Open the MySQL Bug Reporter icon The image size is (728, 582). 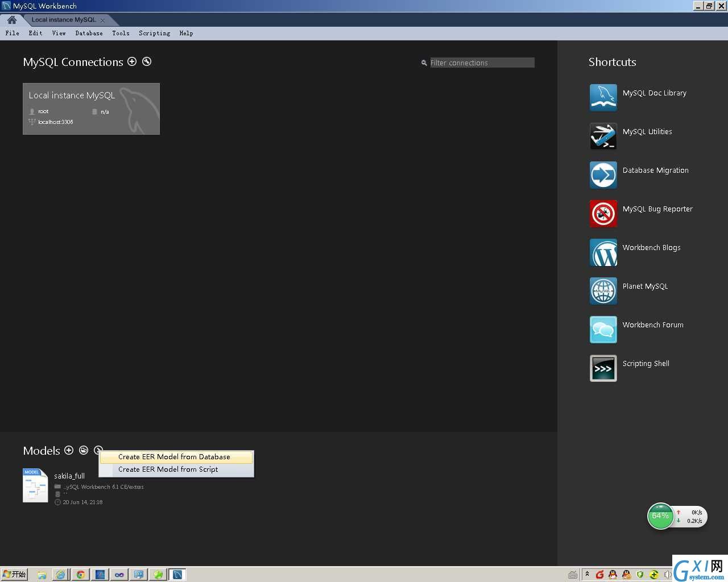tap(603, 214)
